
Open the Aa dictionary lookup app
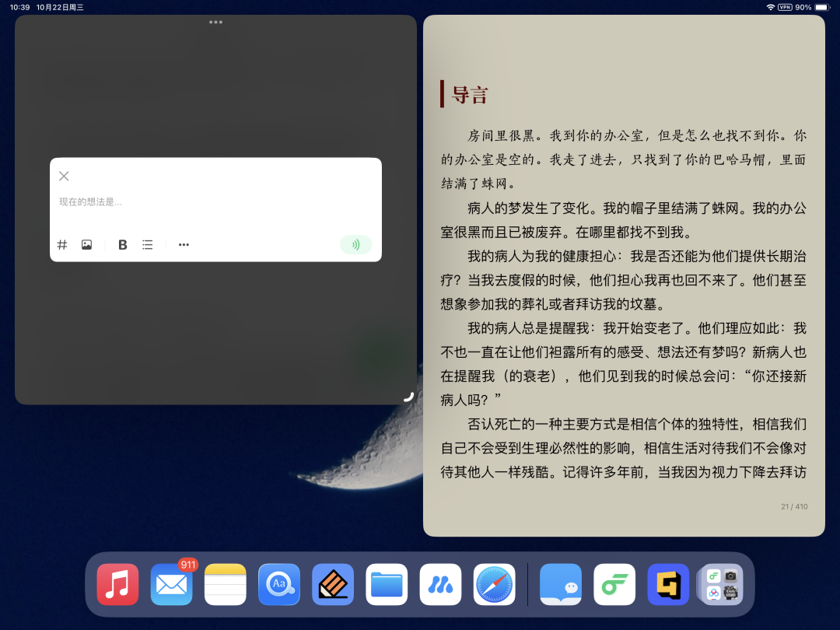[279, 584]
